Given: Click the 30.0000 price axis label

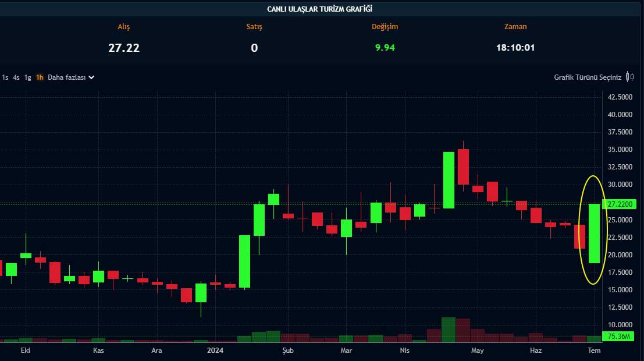Looking at the screenshot, I should (x=620, y=184).
